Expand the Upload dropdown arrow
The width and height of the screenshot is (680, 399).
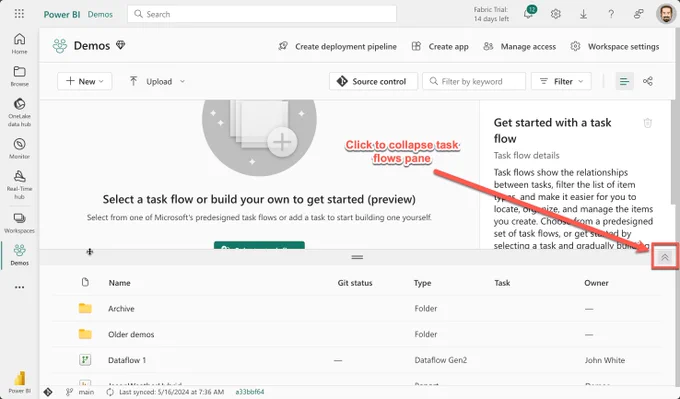182,81
